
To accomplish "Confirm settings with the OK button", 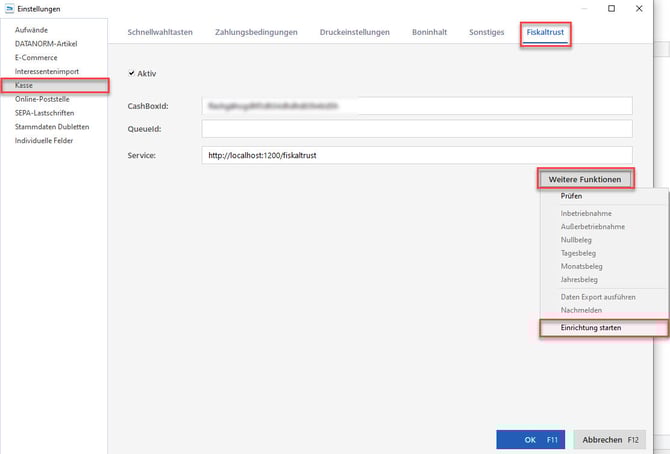I will [530, 439].
